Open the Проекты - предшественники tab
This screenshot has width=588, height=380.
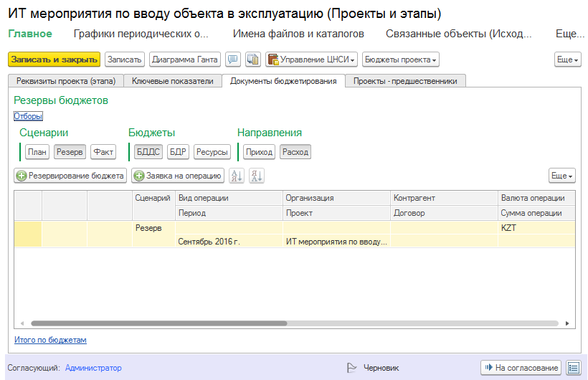[405, 81]
